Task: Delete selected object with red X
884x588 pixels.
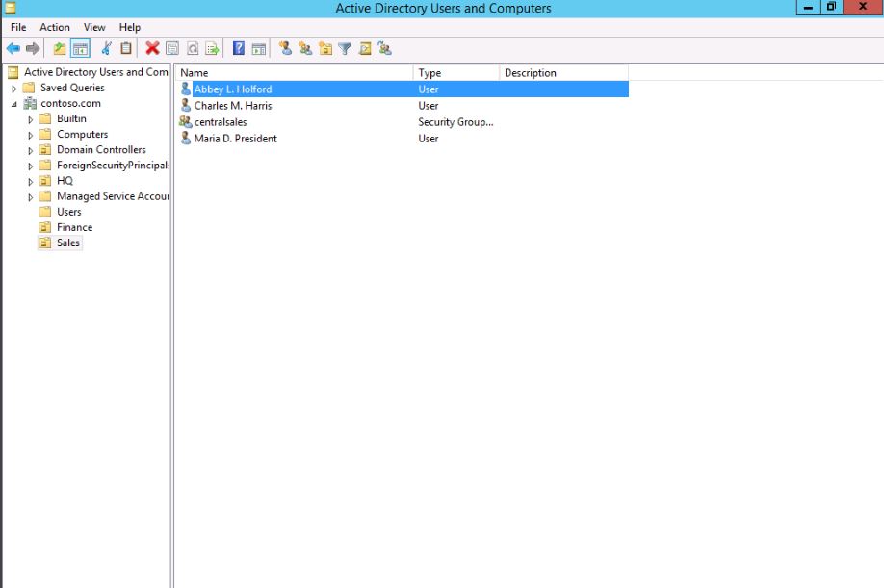Action: tap(152, 49)
